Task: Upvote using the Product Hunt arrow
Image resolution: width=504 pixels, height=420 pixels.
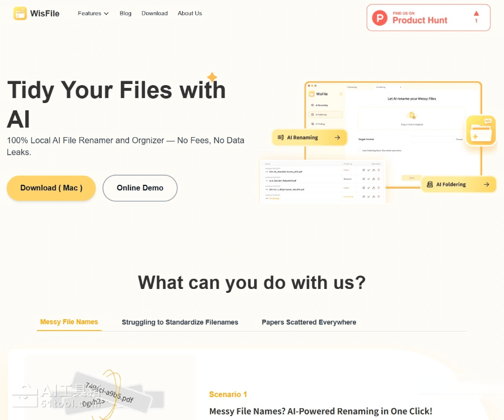Action: (x=477, y=13)
